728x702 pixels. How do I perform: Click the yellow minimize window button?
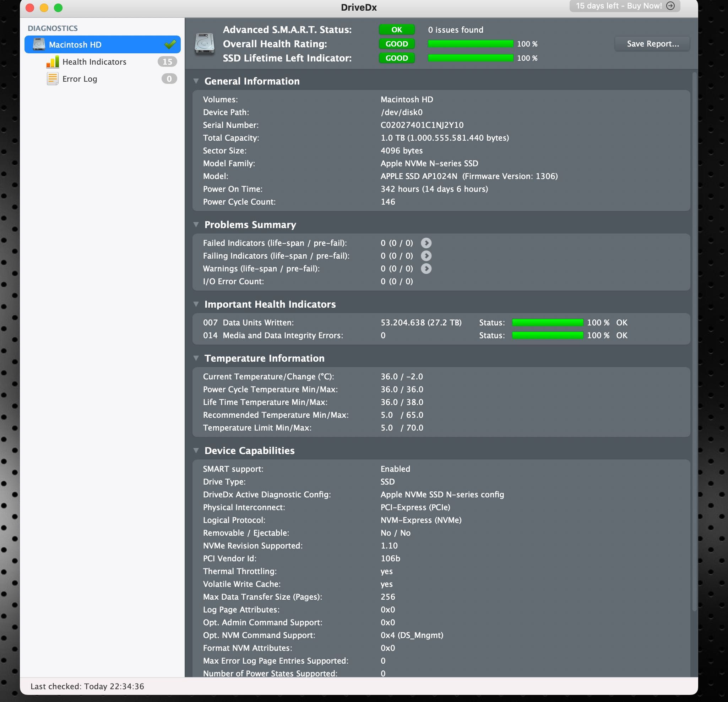coord(44,8)
